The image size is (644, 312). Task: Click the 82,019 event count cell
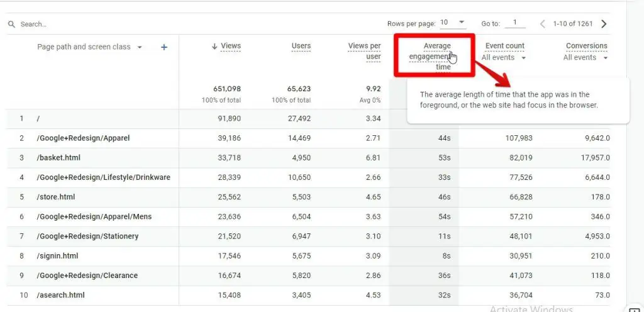[521, 158]
